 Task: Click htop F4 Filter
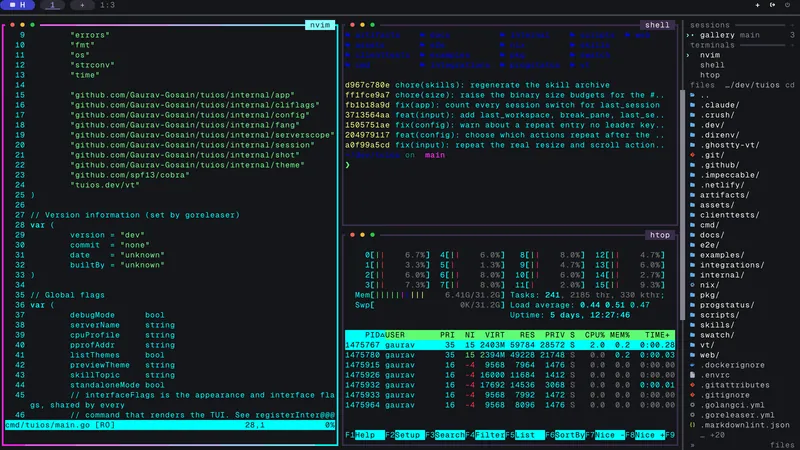(x=485, y=435)
